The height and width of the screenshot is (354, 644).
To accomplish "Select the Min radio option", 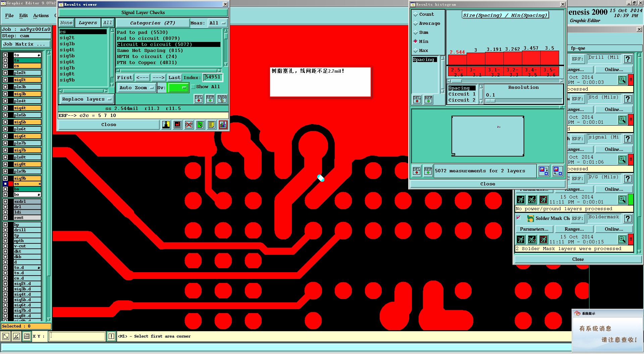I will click(416, 42).
